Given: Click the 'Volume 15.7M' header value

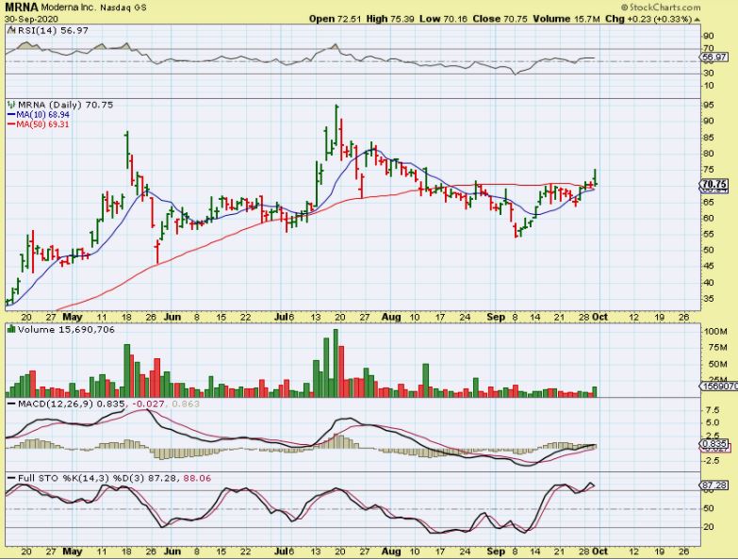Looking at the screenshot, I should [x=566, y=19].
